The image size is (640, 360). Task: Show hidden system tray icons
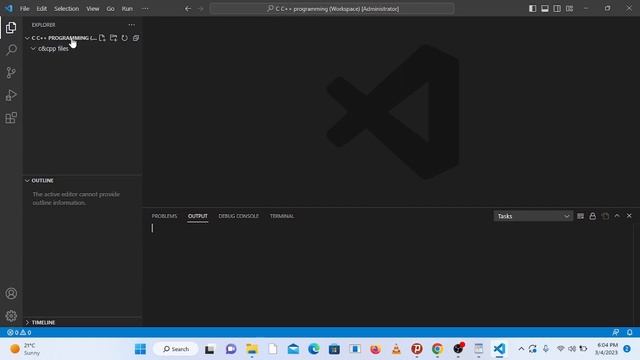[521, 349]
